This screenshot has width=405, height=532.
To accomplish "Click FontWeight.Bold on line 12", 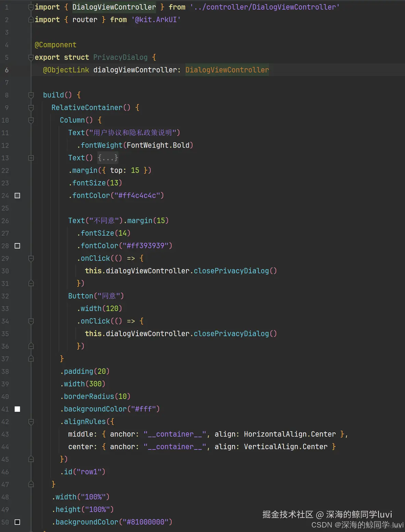I will tap(158, 145).
